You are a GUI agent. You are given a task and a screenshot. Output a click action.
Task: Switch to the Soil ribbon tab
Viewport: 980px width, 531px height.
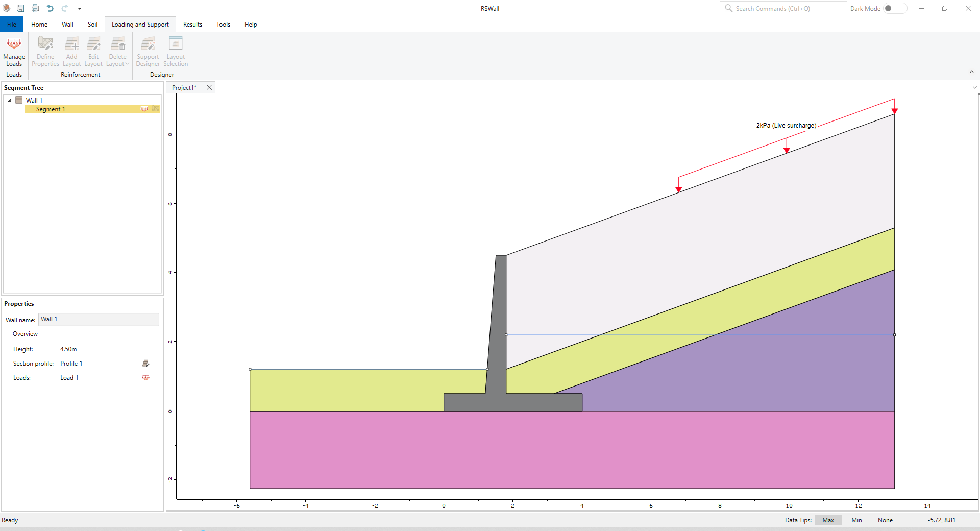pos(92,25)
